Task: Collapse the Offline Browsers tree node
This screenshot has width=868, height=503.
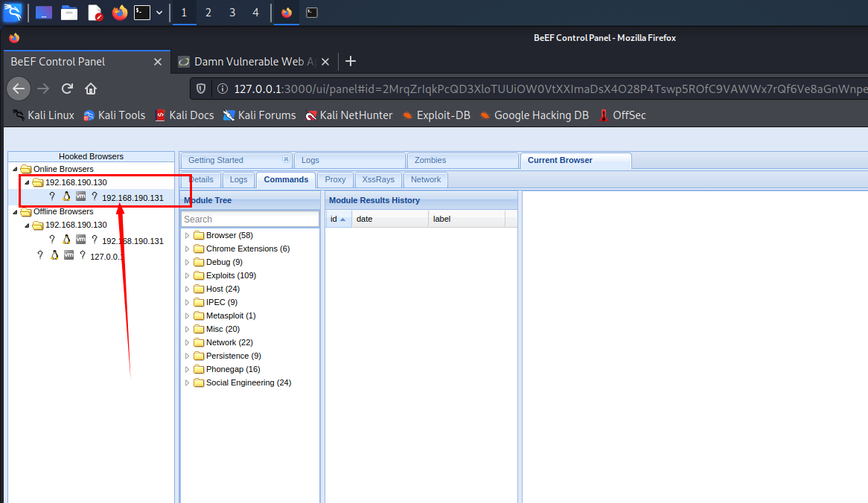Action: (x=15, y=211)
